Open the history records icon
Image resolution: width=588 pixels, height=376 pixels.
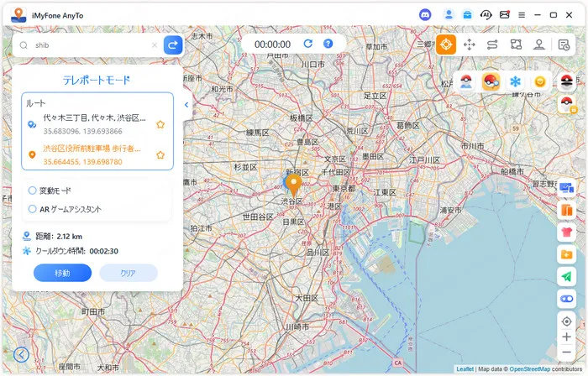click(x=564, y=44)
